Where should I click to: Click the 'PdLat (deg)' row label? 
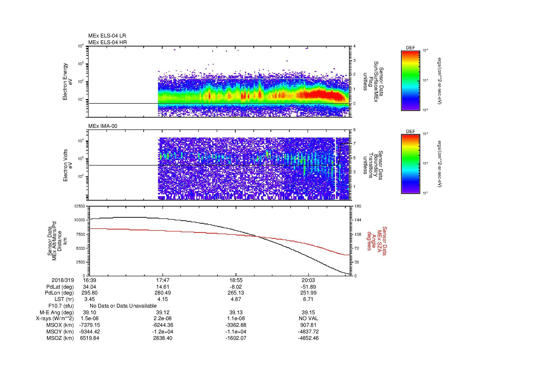pos(60,287)
